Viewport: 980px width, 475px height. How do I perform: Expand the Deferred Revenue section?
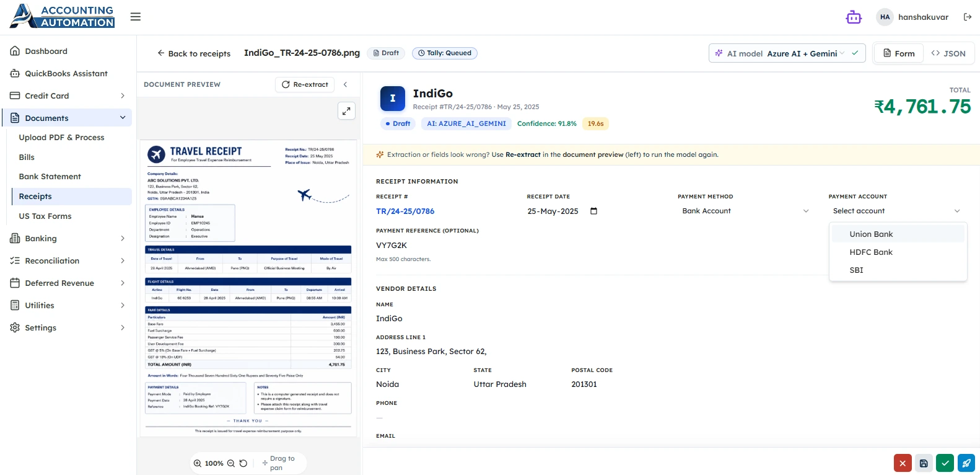tap(68, 283)
